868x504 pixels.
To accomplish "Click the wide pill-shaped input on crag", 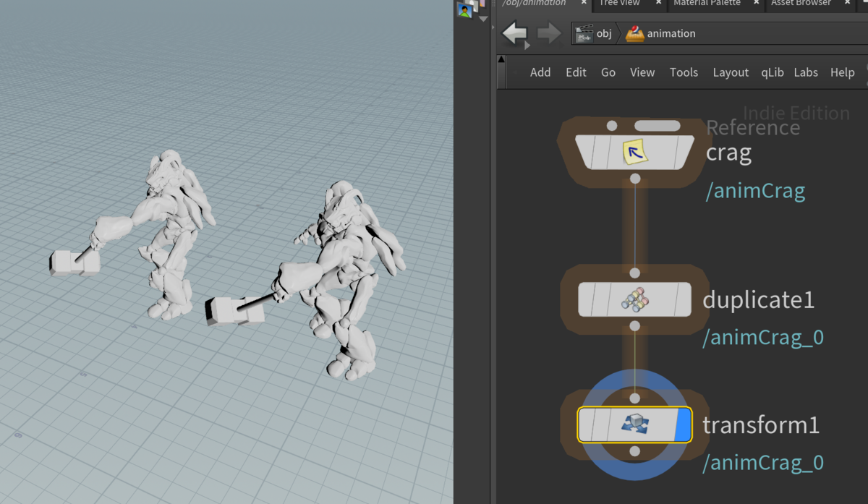I will click(x=658, y=126).
